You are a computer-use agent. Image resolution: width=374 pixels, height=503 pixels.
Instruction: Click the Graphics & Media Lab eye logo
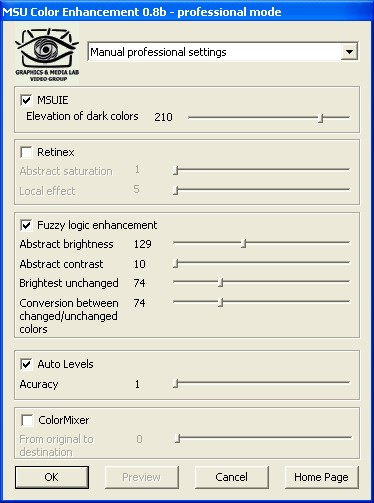click(47, 55)
